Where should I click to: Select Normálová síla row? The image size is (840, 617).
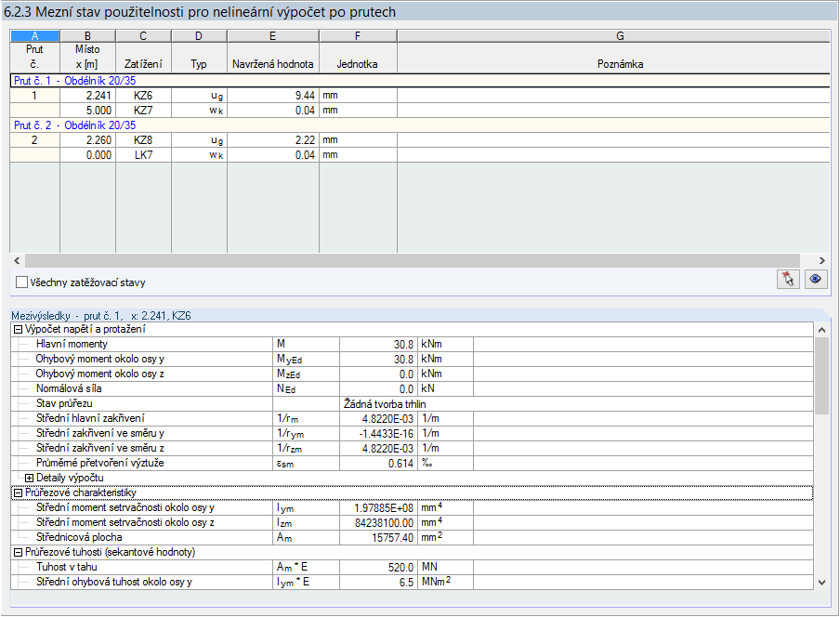coord(412,388)
